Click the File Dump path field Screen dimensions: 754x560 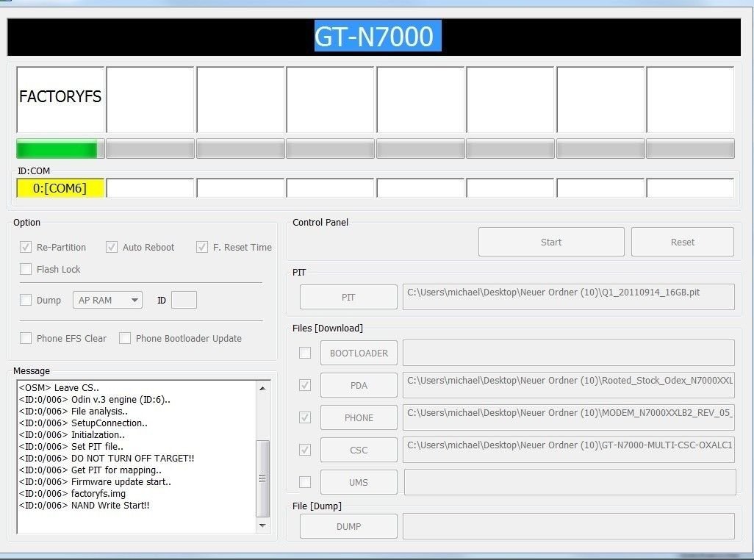click(568, 526)
